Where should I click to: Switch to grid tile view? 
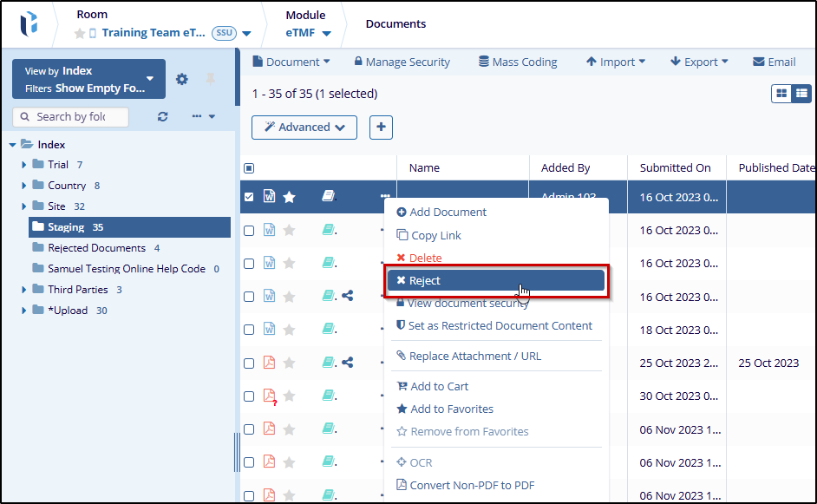tap(782, 94)
